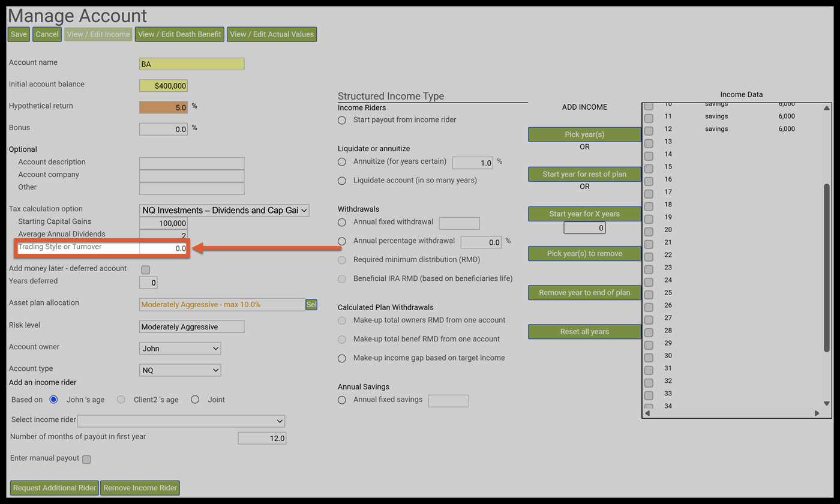Select Annuitize for years certain option

pos(342,162)
